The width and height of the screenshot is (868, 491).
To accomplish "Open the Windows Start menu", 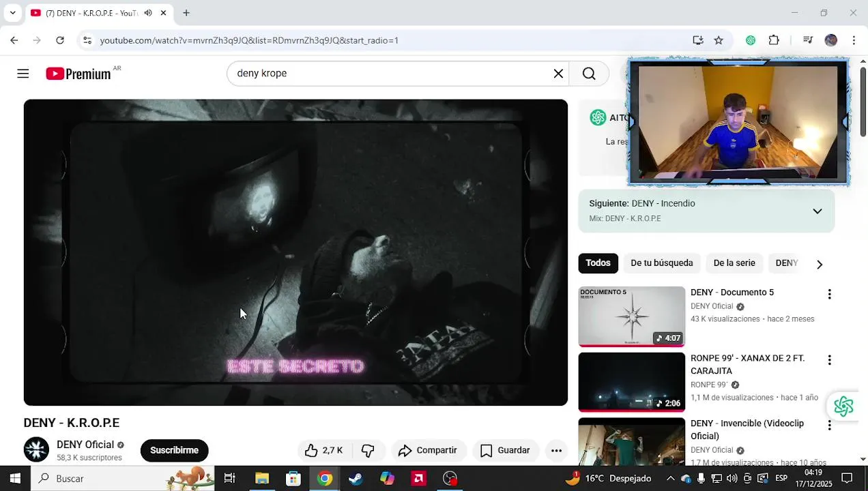I will (15, 478).
